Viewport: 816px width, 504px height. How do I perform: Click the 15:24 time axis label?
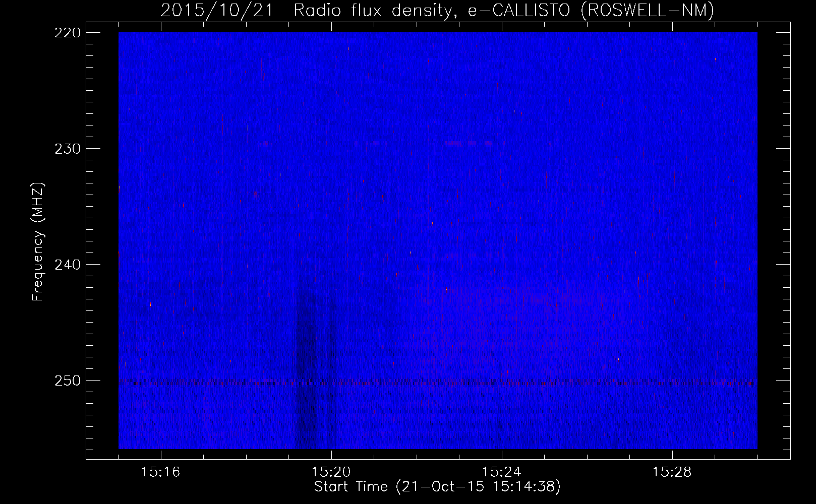tap(501, 472)
